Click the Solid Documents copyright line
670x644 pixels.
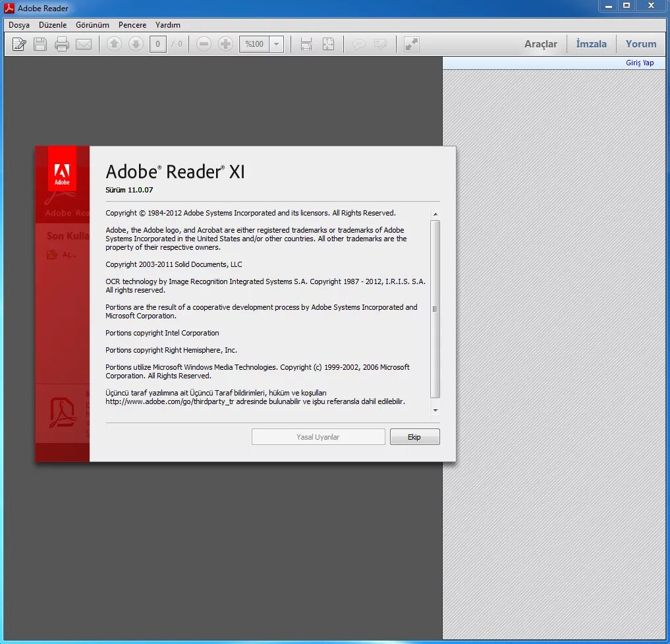point(174,264)
